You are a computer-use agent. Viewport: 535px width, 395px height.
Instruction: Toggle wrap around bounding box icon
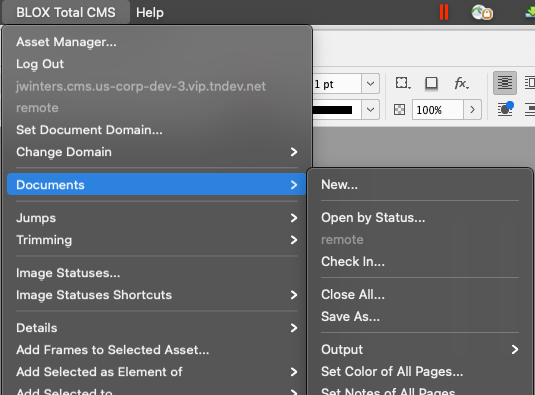530,83
